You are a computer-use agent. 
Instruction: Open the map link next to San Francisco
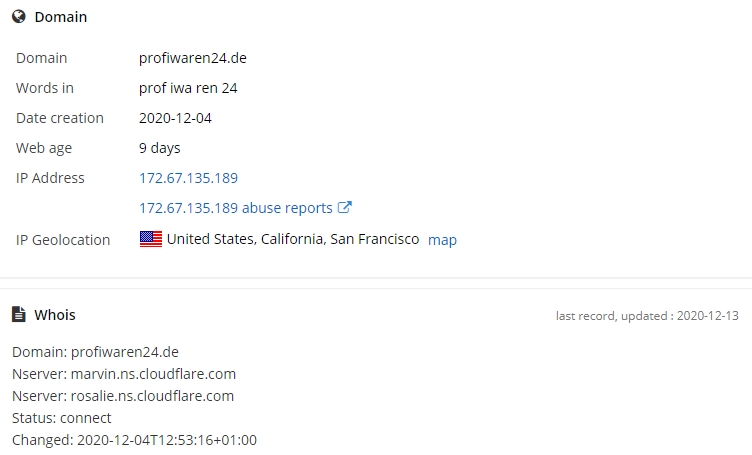click(442, 240)
